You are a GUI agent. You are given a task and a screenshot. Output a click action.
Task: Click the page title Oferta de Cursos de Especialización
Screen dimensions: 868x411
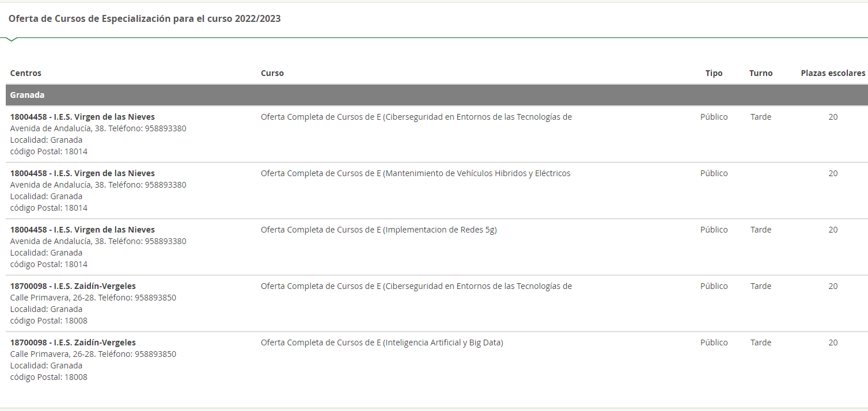tap(145, 18)
